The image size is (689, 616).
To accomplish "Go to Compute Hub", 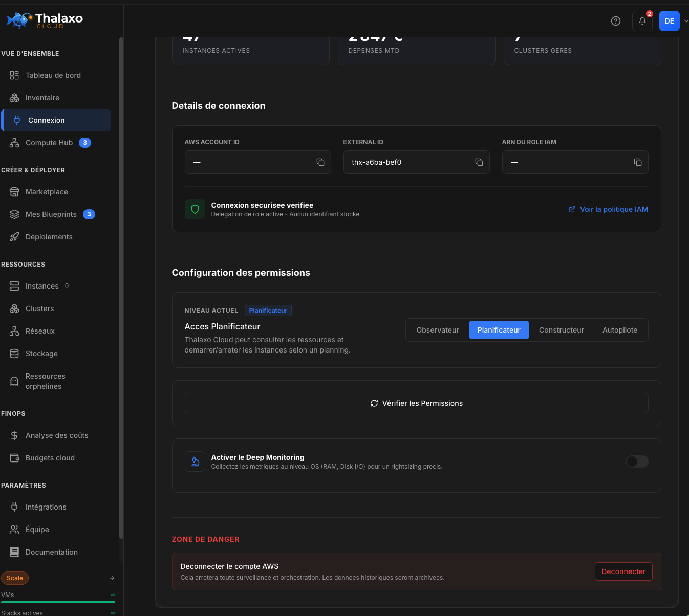I will coord(56,143).
